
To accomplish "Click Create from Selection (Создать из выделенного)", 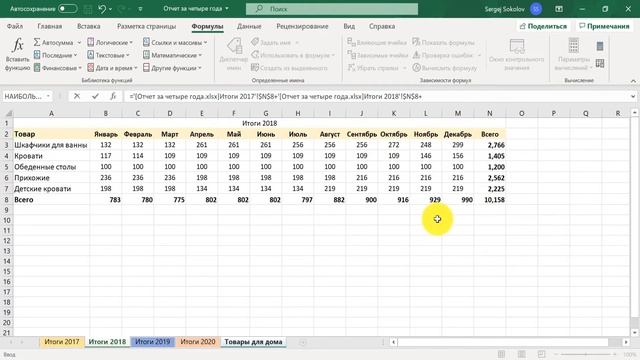I will click(289, 68).
